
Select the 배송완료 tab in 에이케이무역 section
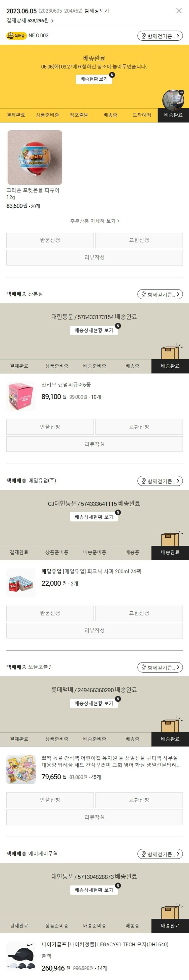tap(170, 925)
